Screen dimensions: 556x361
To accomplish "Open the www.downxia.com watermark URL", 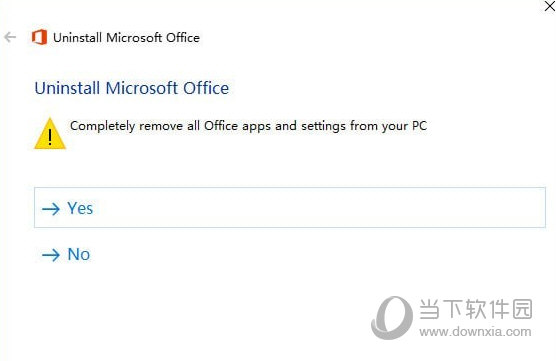I will tap(475, 332).
